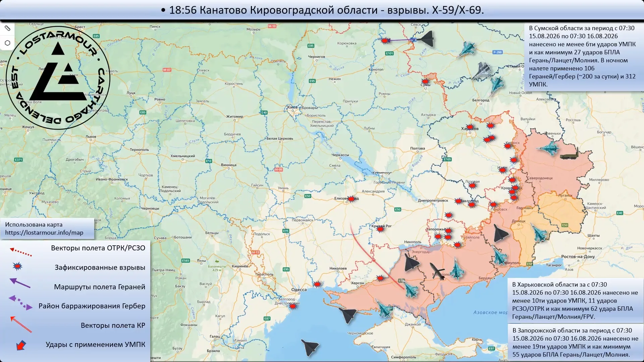Click the Чернигов city label
This screenshot has height=362, width=644.
(x=316, y=57)
